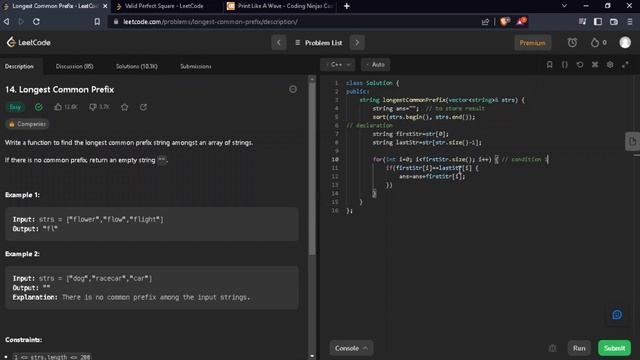The height and width of the screenshot is (360, 640).
Task: Open a new browser tab
Action: [x=347, y=6]
